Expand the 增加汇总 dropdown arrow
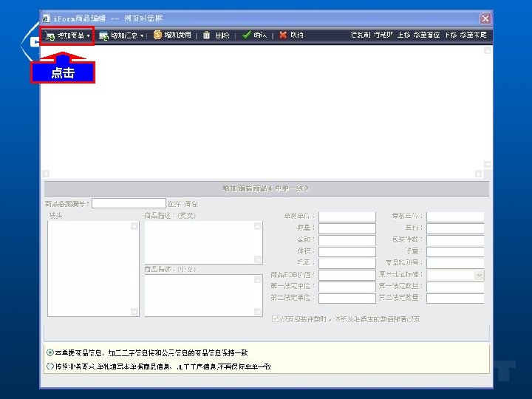532x399 pixels. pos(142,35)
